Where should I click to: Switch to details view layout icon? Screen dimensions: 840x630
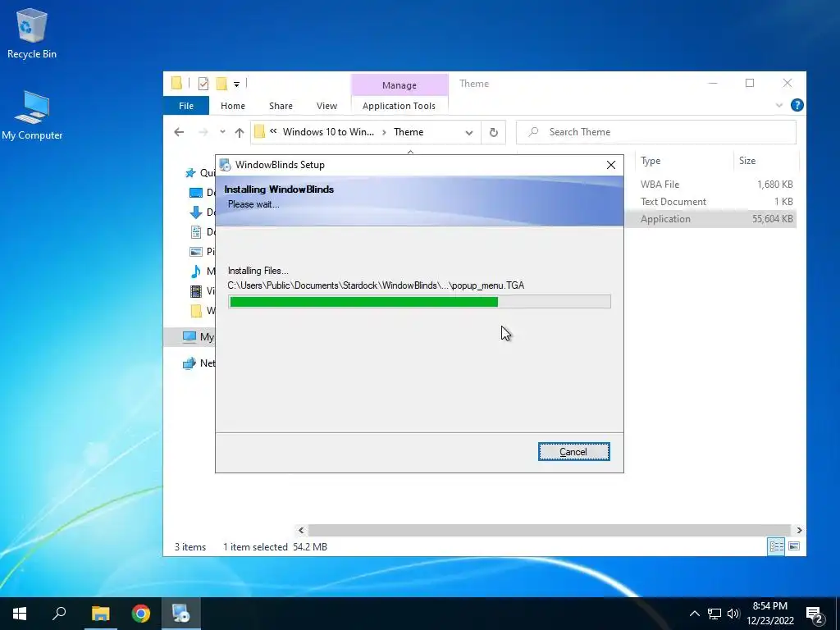click(x=776, y=546)
